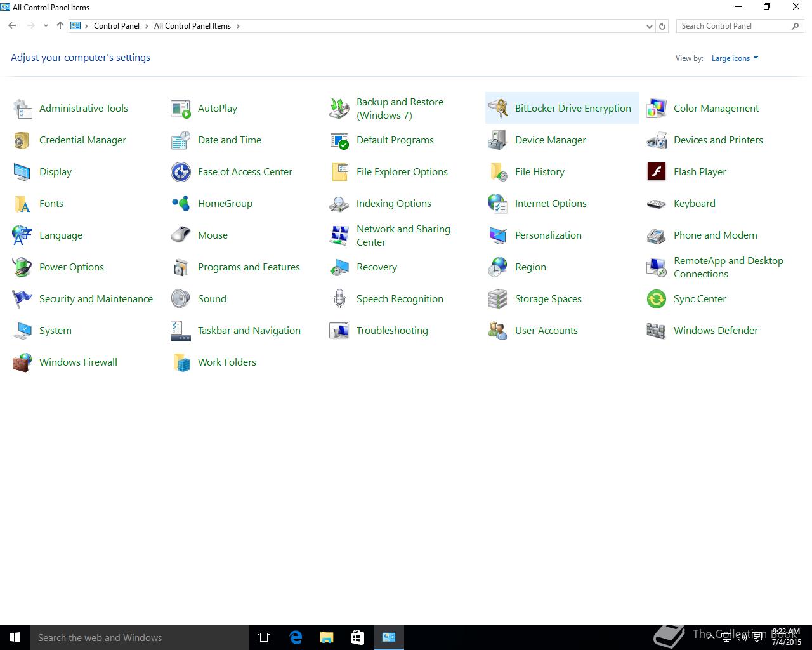
Task: Open Administrative Tools icon
Action: click(x=22, y=109)
